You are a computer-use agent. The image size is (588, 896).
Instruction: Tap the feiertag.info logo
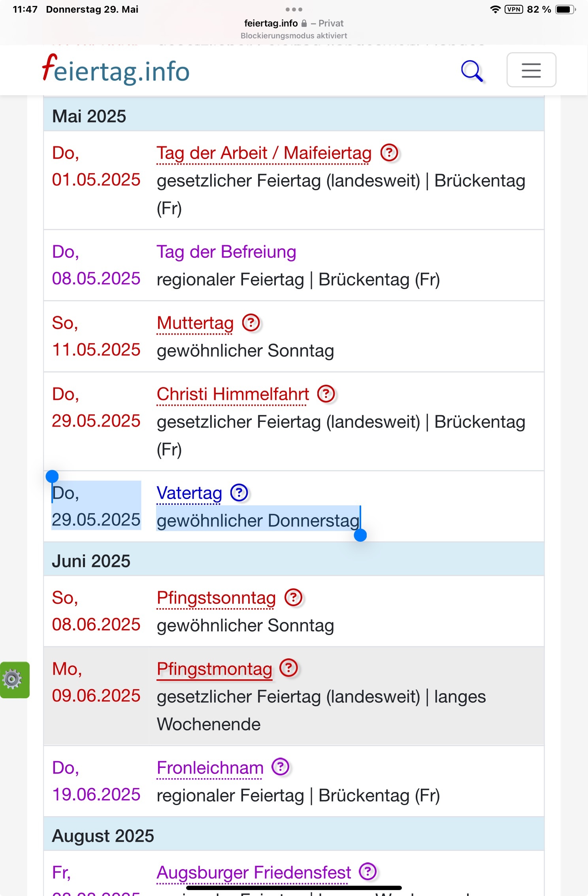(x=116, y=70)
